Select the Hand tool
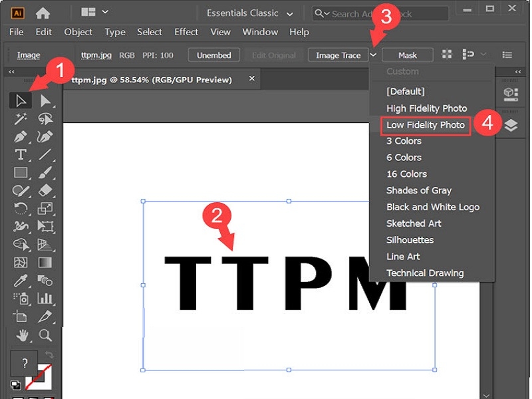This screenshot has height=399, width=532. [23, 336]
